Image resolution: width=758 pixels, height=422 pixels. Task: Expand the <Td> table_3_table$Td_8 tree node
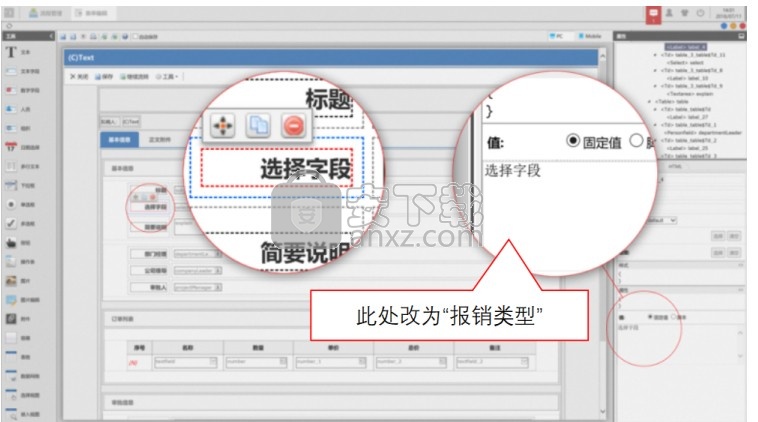[x=655, y=71]
